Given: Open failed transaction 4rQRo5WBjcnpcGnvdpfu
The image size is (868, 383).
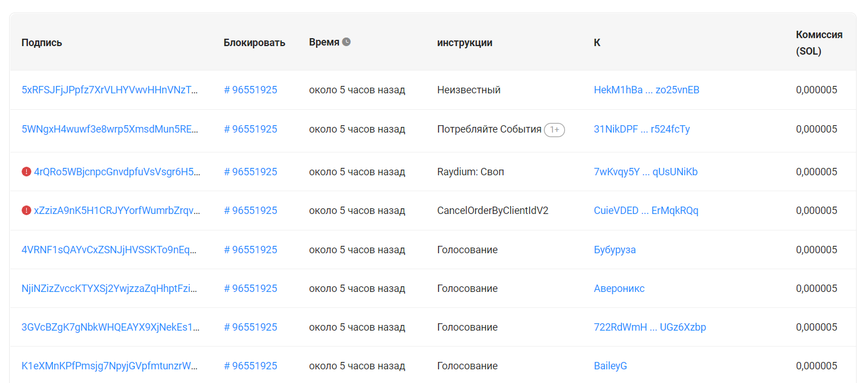Looking at the screenshot, I should [117, 172].
